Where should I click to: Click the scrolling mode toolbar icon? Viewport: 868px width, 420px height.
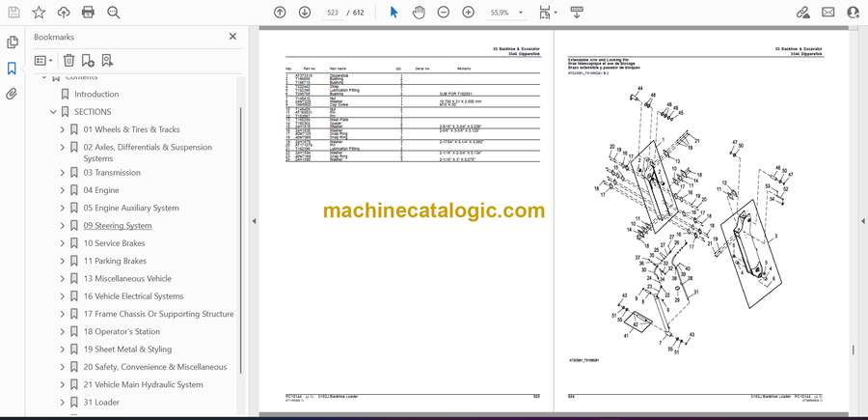[x=577, y=13]
